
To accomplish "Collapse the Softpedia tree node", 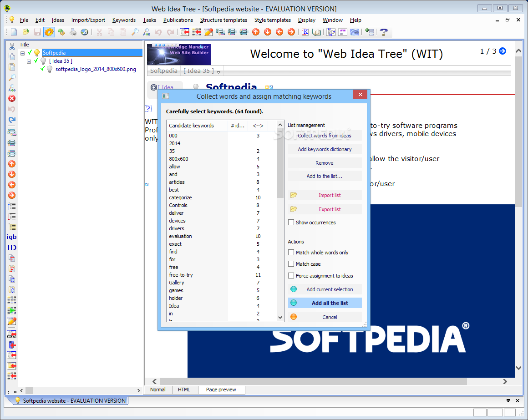I will 23,53.
